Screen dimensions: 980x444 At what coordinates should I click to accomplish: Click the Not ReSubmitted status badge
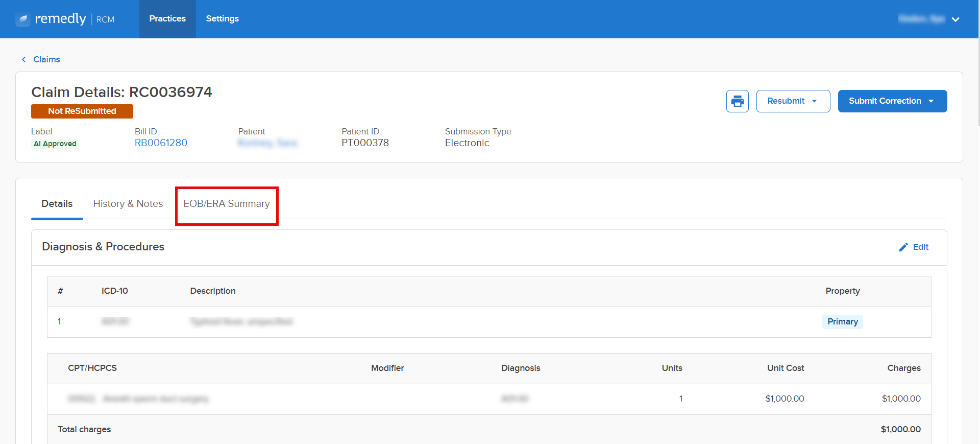(x=82, y=111)
